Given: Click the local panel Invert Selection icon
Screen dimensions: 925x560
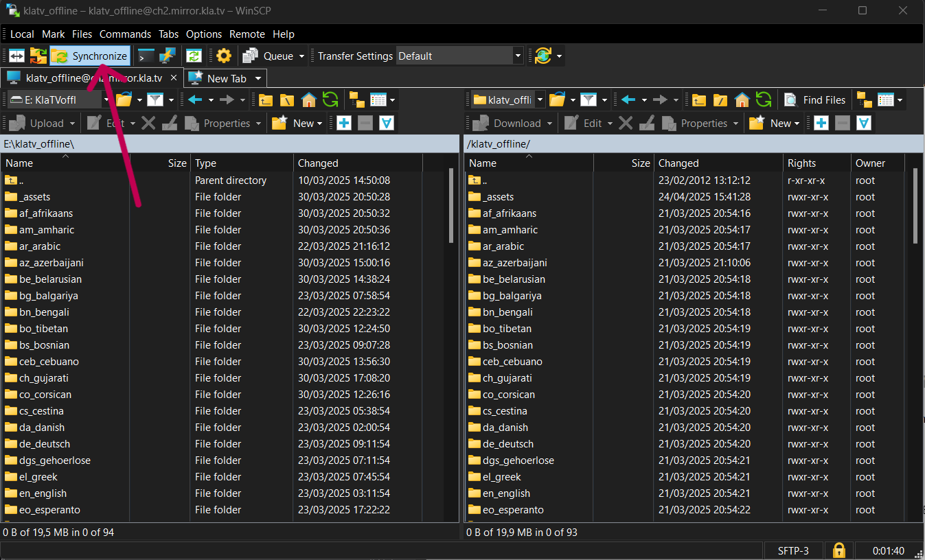Looking at the screenshot, I should (387, 124).
